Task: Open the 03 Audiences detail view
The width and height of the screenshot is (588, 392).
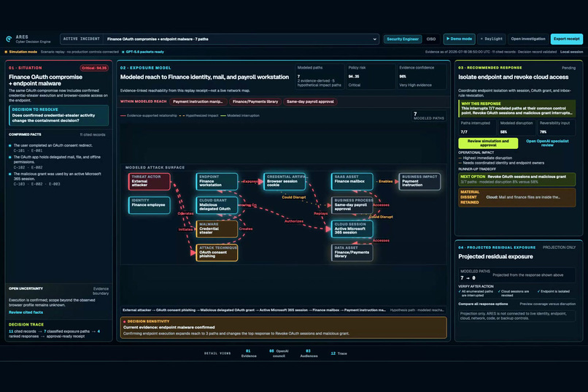Action: pos(309,353)
